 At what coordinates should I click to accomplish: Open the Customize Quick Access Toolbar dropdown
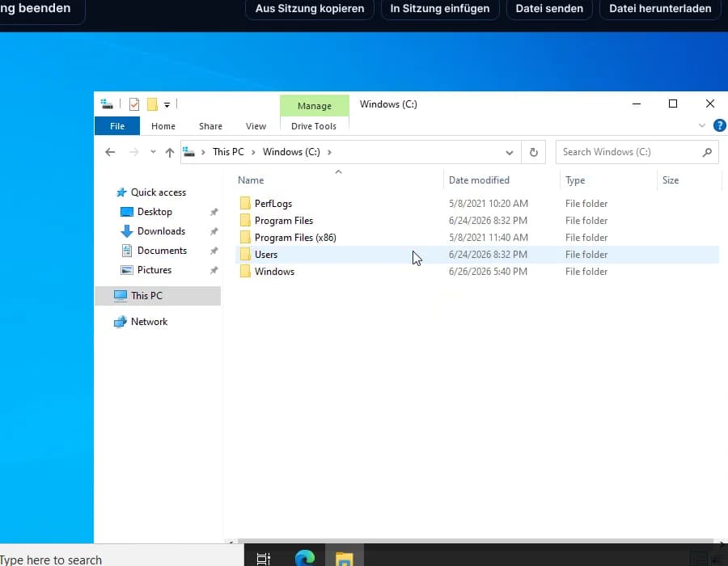[167, 105]
